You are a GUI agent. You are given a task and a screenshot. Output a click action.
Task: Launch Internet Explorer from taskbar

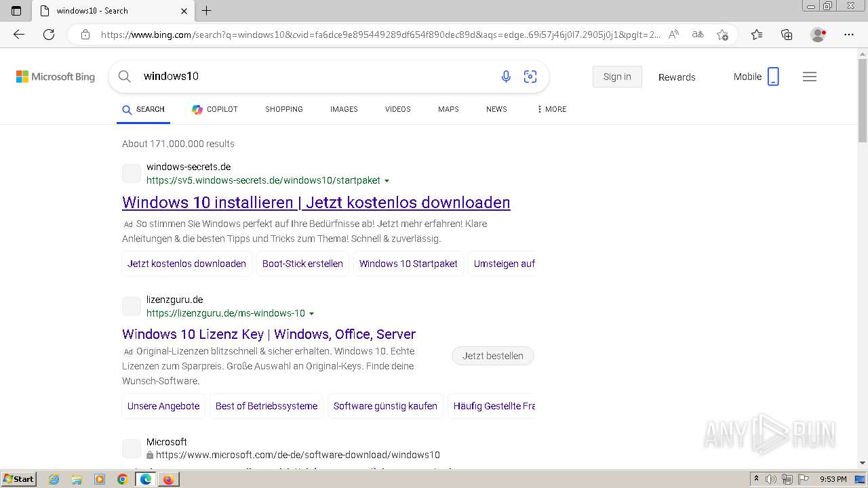pos(54,479)
